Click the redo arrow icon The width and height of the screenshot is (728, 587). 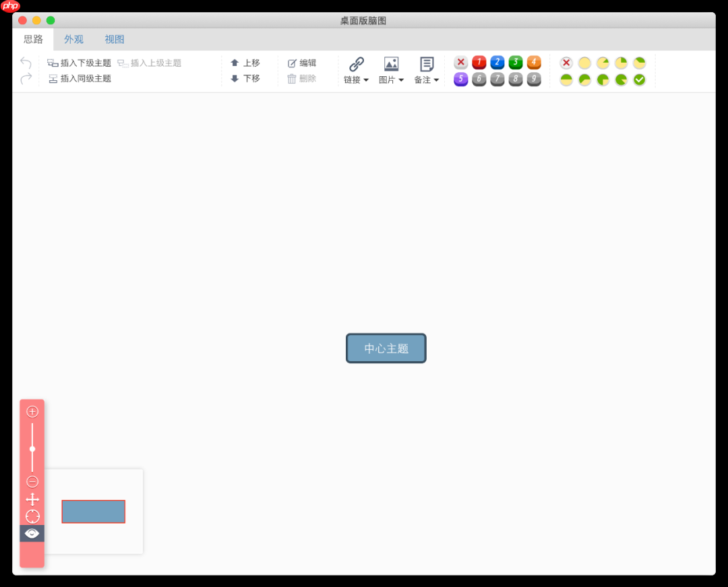[26, 78]
